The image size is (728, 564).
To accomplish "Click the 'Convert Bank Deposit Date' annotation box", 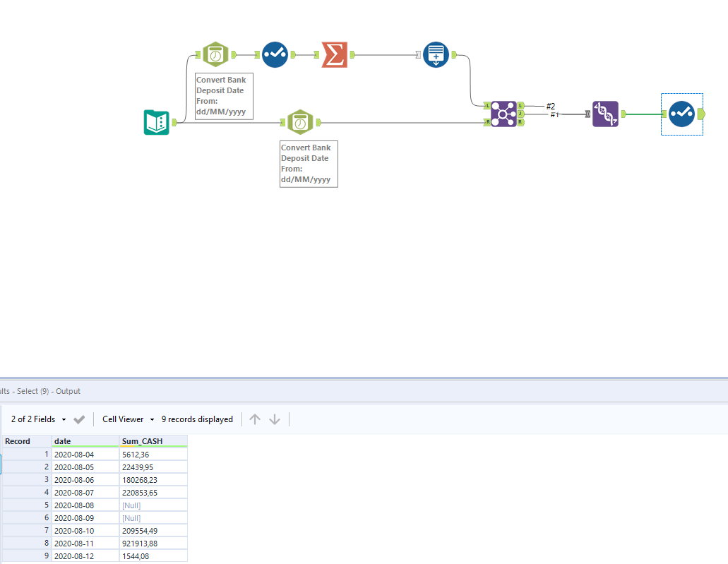I will click(x=222, y=96).
